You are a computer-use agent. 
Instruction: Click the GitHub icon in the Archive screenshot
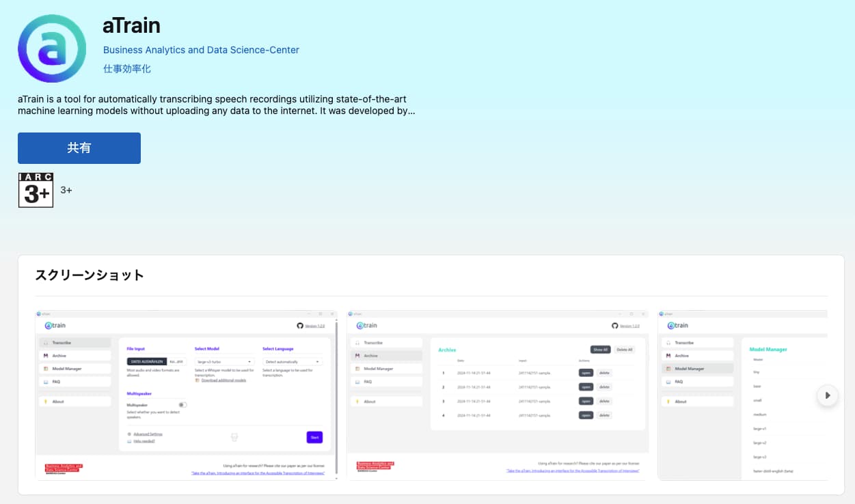point(614,326)
